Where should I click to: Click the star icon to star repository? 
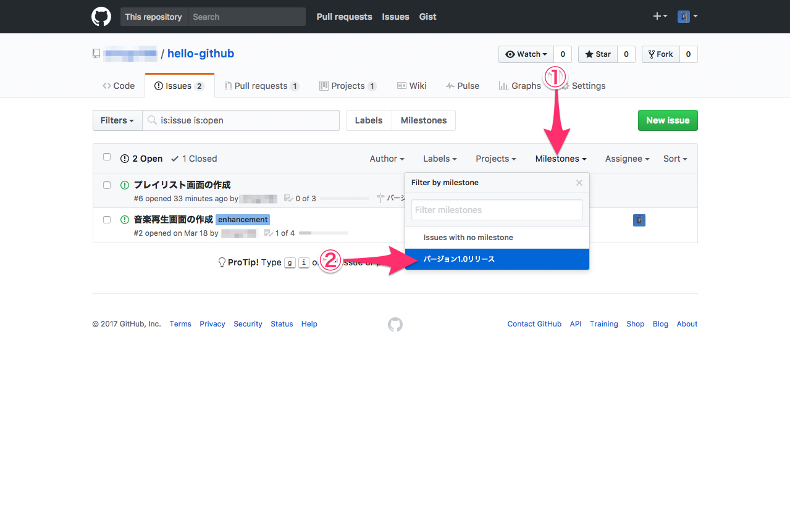coord(589,54)
